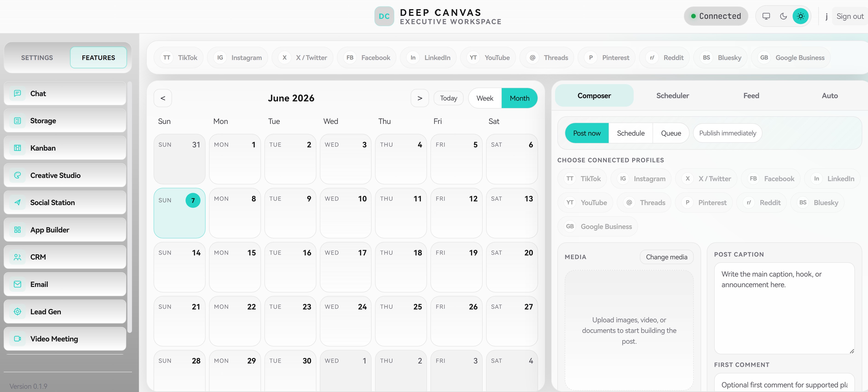Click the DC logo badge

(384, 16)
